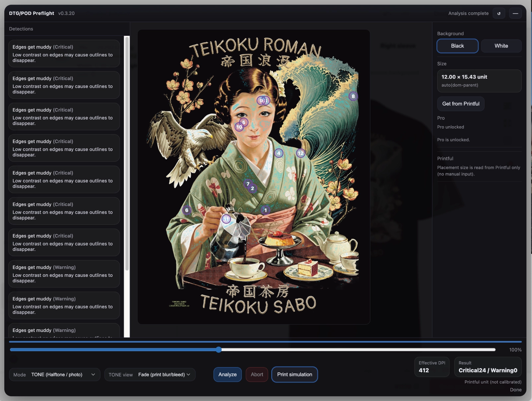Click detection marker 7 near the collar
The width and height of the screenshot is (532, 401).
pyautogui.click(x=248, y=183)
